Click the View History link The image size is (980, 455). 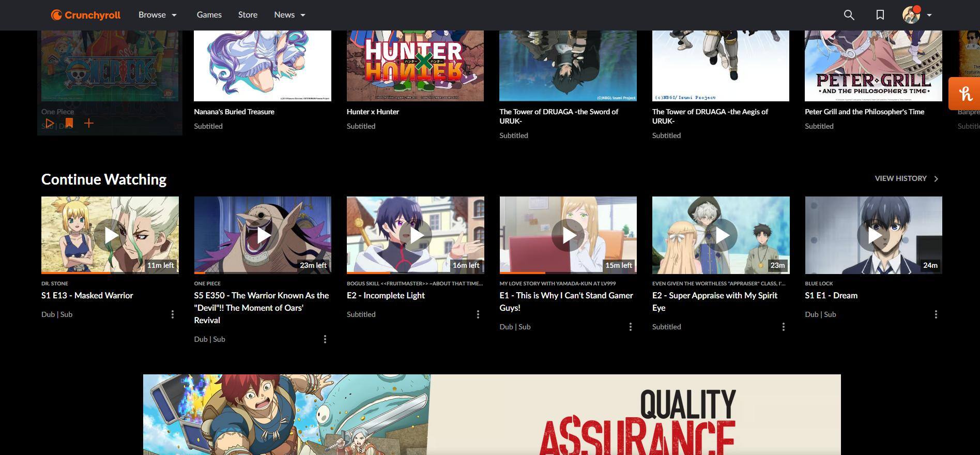click(906, 178)
